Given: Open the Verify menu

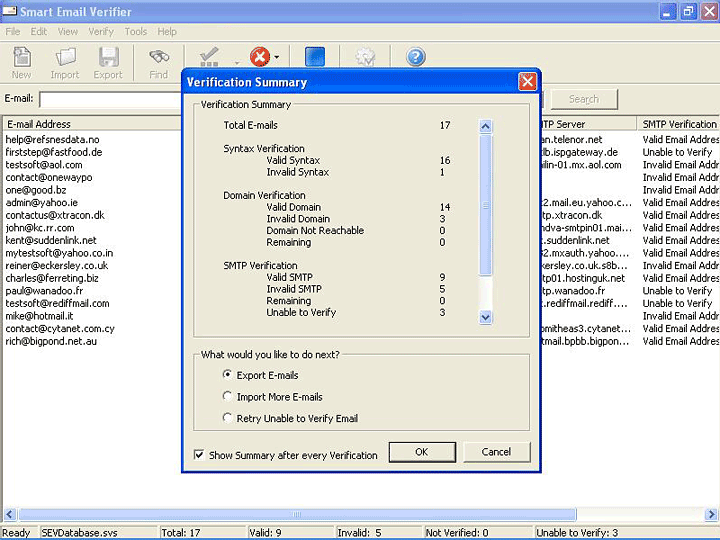Looking at the screenshot, I should (101, 31).
